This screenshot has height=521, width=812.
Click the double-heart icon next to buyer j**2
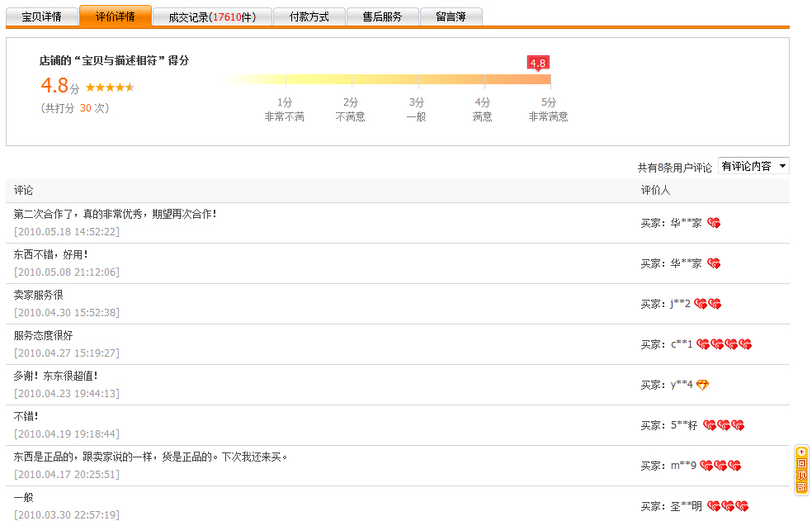[x=707, y=304]
